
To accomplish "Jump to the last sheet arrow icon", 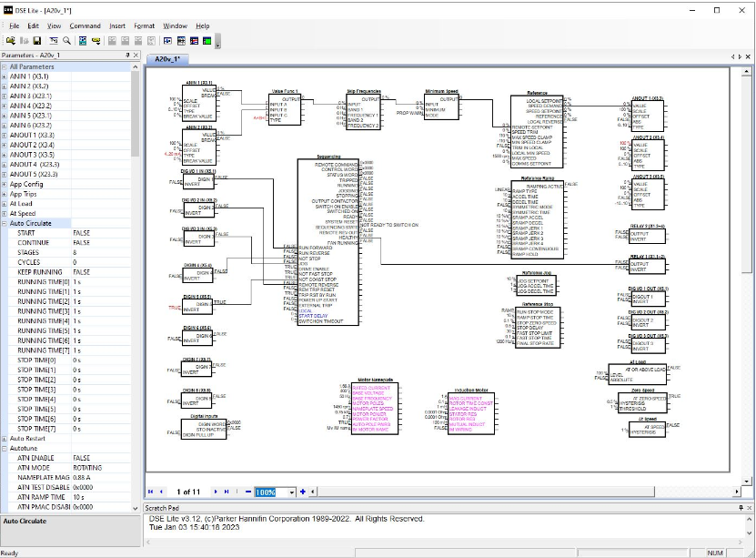I will point(227,492).
